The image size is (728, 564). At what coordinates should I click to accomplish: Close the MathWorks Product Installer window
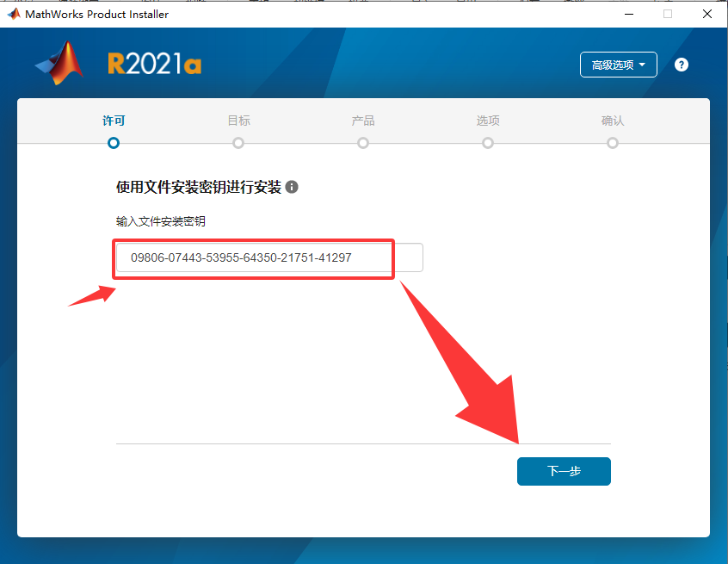[x=707, y=14]
